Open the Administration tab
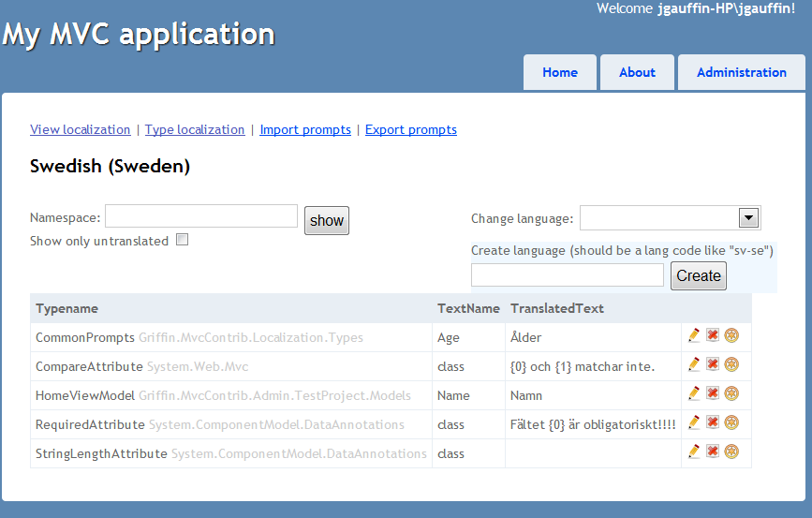Viewport: 812px width, 518px height. tap(741, 72)
